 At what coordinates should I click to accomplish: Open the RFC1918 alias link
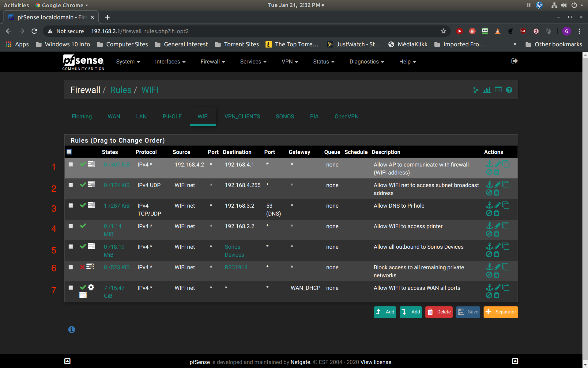[236, 267]
